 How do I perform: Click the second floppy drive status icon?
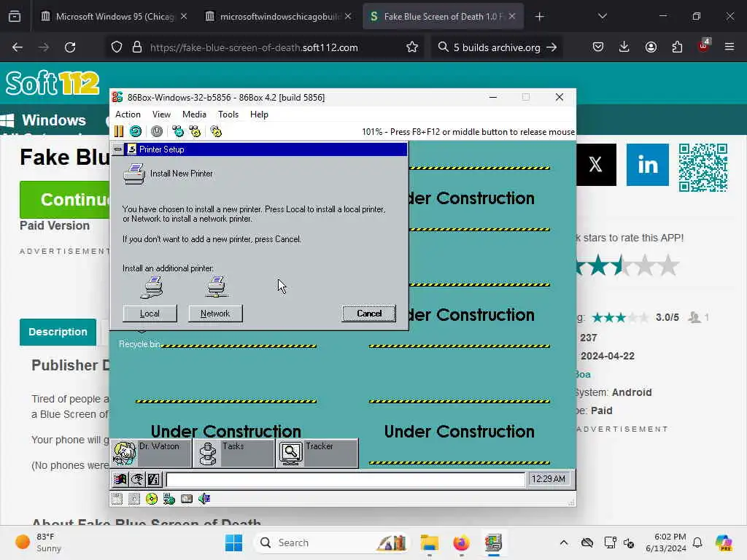pos(134,499)
